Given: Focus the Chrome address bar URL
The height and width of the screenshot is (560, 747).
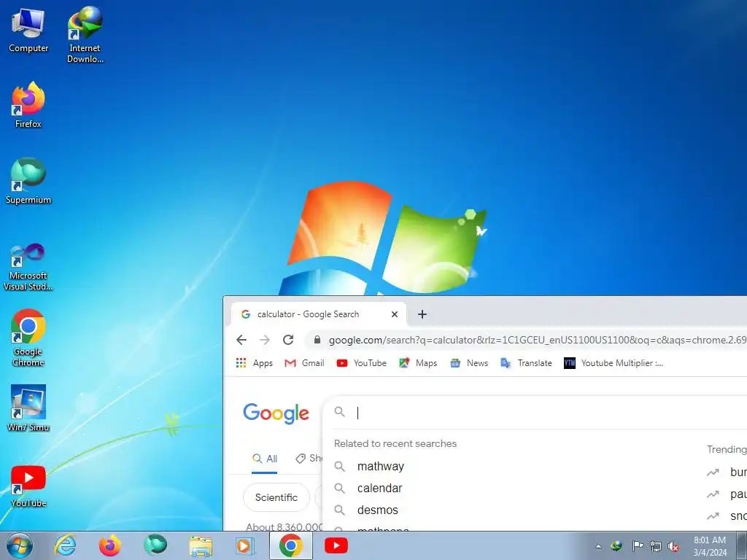Looking at the screenshot, I should [538, 340].
